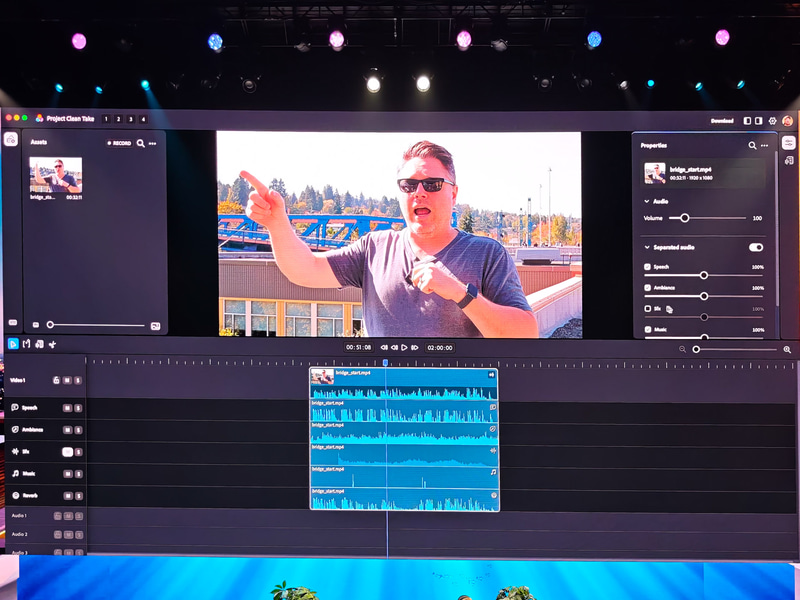The height and width of the screenshot is (600, 800).
Task: Click the RECORD button in Assets
Action: [x=119, y=143]
